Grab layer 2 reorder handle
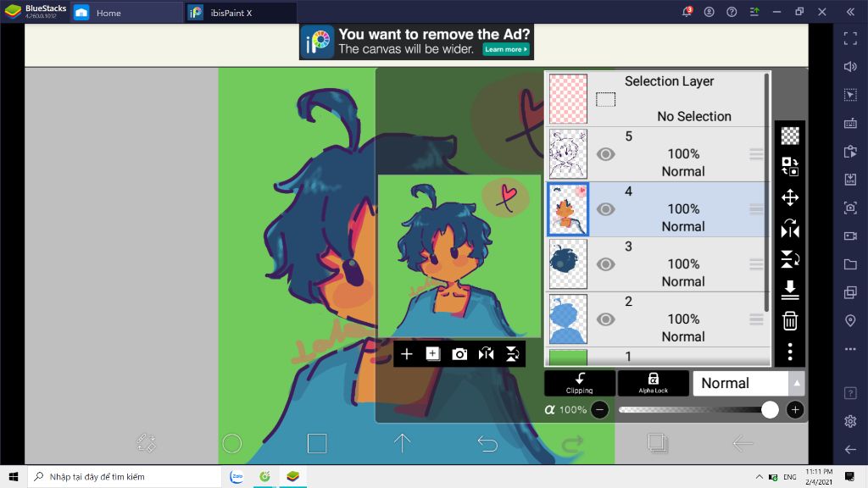868x488 pixels. tap(756, 319)
